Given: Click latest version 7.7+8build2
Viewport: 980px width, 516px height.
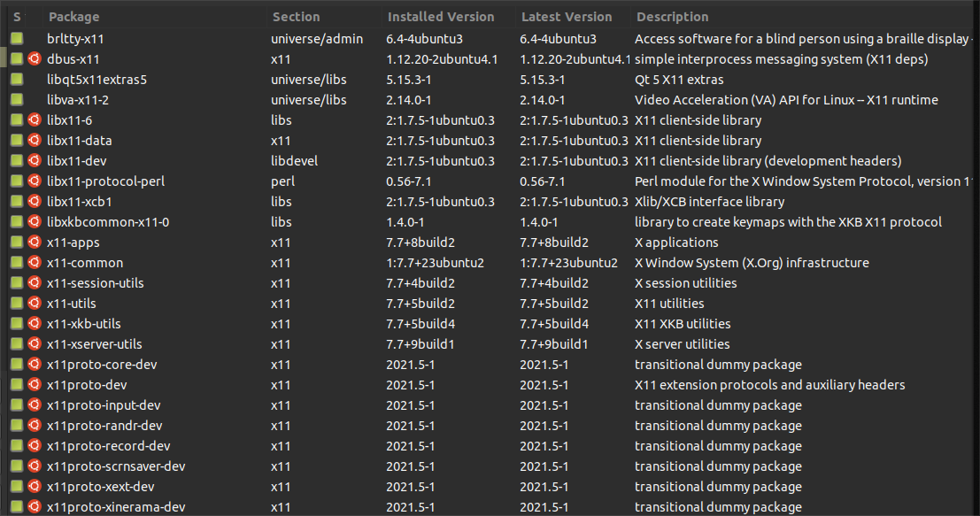Looking at the screenshot, I should [x=554, y=243].
